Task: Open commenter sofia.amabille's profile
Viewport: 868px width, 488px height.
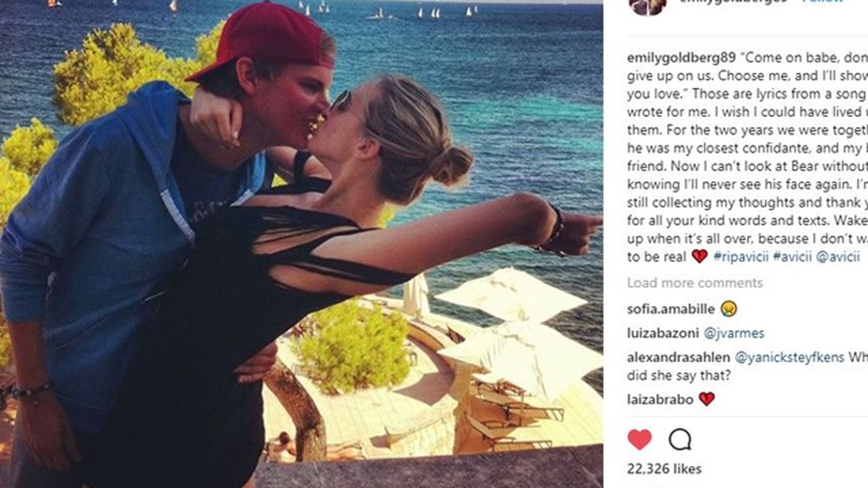Action: point(671,309)
